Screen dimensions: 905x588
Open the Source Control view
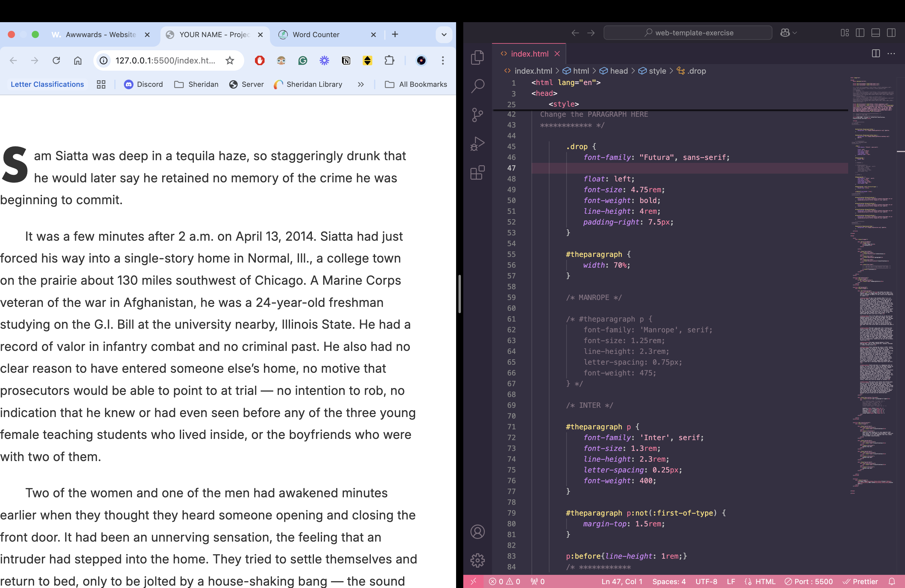click(x=477, y=115)
